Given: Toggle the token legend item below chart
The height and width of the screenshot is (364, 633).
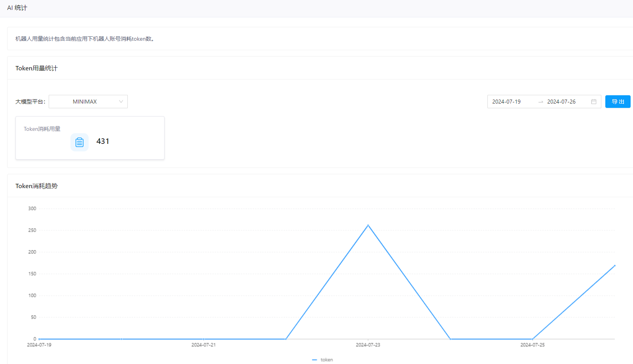Looking at the screenshot, I should tap(322, 360).
